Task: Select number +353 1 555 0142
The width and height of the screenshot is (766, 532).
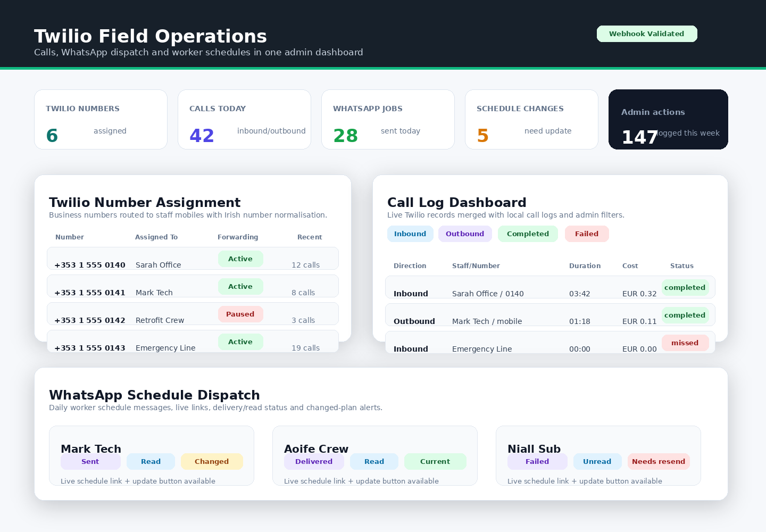Action: coord(90,320)
